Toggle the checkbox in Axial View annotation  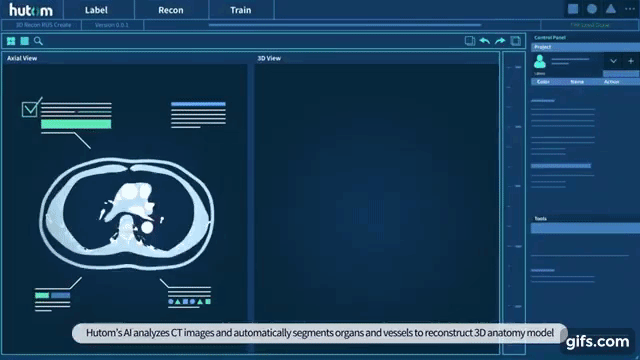(29, 109)
